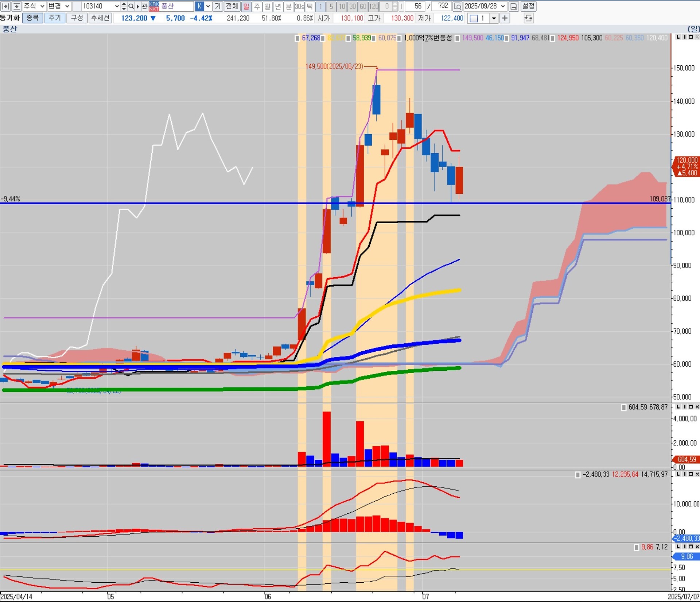Toggle the volume panel 604.59 checkbox
This screenshot has height=602, width=700.
(x=624, y=407)
